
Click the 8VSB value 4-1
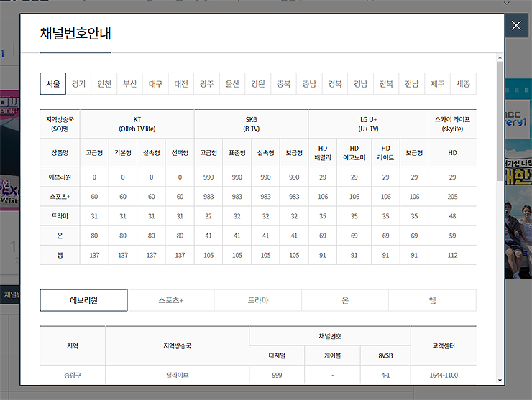[x=385, y=375]
